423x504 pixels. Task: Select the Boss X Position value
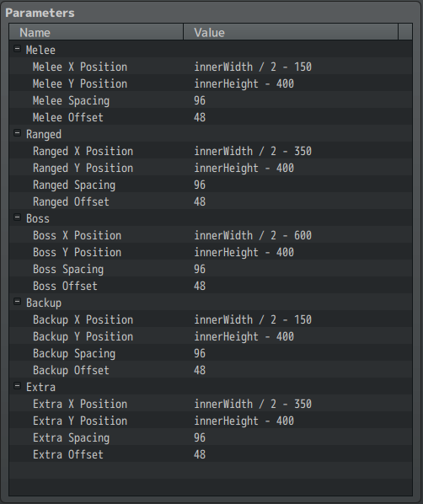click(253, 235)
